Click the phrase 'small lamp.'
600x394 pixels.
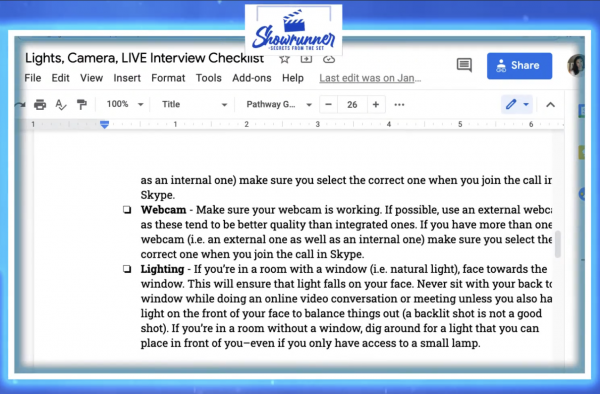(x=450, y=343)
